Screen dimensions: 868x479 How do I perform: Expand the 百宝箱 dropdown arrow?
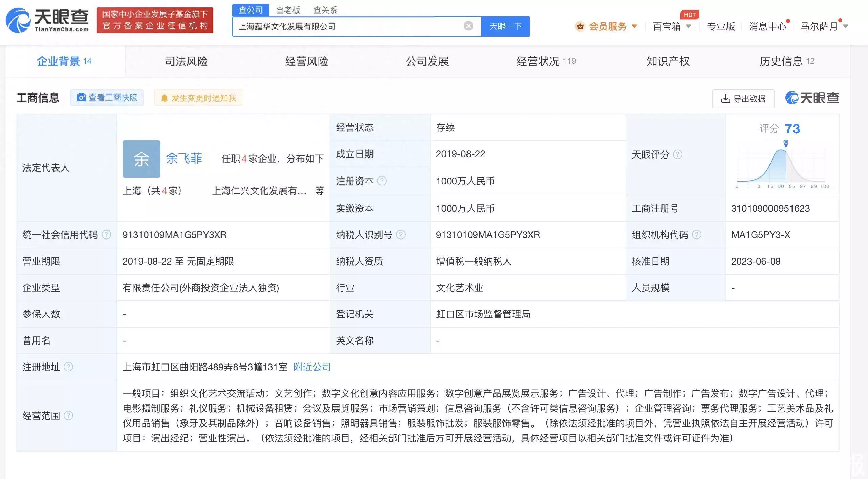pos(689,26)
